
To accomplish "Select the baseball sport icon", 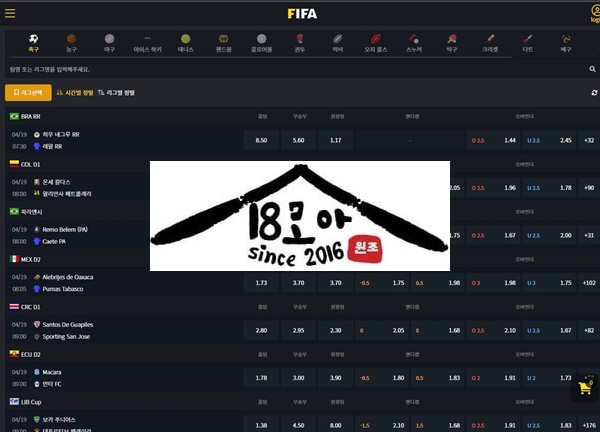I will pos(109,39).
